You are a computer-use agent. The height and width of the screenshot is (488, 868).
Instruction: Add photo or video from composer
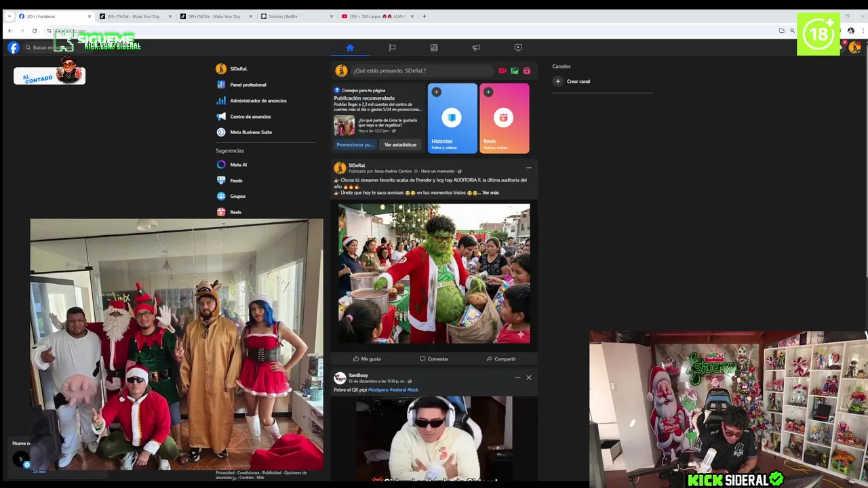click(x=515, y=70)
